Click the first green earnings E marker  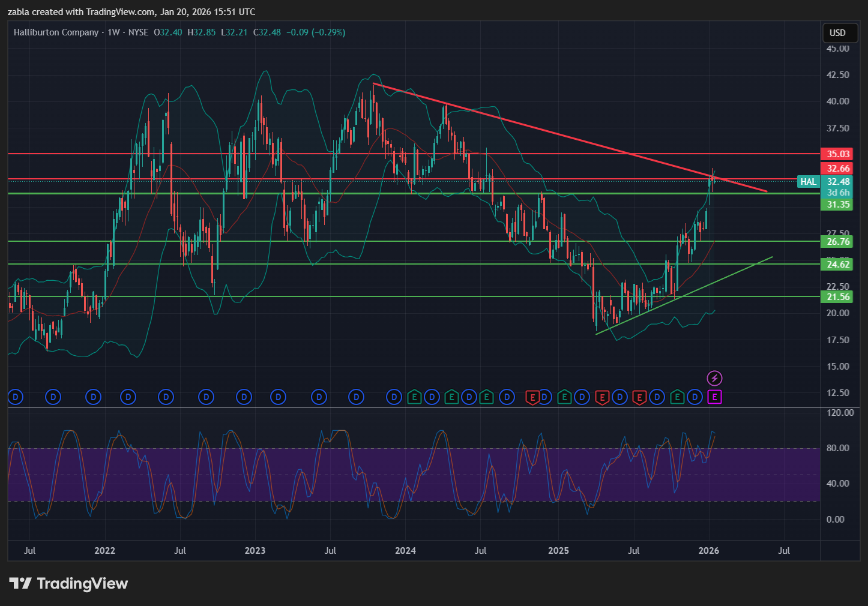click(x=414, y=397)
